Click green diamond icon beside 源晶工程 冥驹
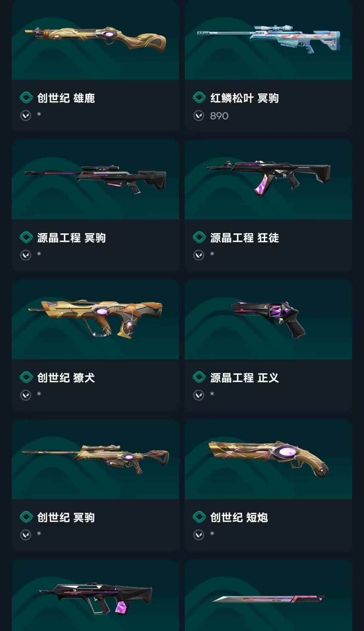The width and height of the screenshot is (364, 631). click(26, 237)
